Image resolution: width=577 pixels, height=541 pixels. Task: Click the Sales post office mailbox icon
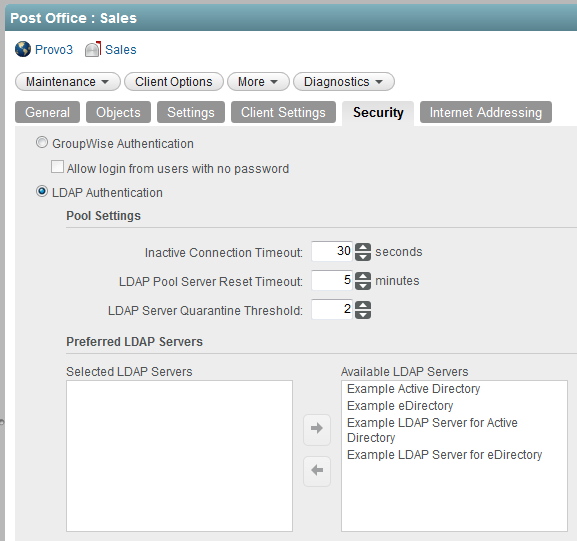(x=93, y=49)
